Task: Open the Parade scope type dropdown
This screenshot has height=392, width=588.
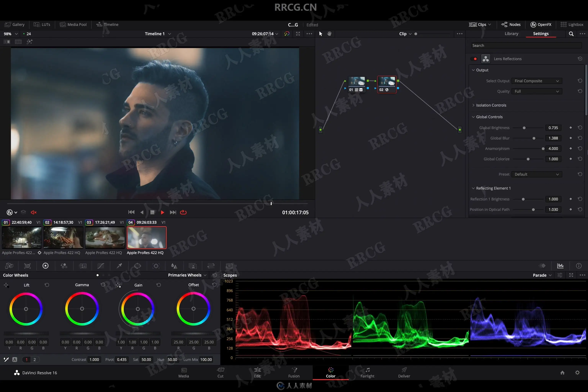Action: pyautogui.click(x=542, y=275)
